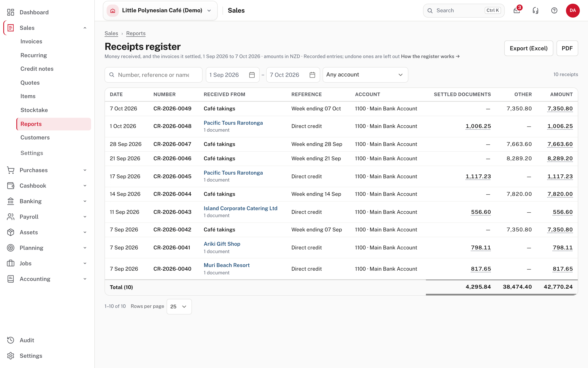Click the Assets cube icon
Viewport: 588px width, 368px height.
(10, 232)
